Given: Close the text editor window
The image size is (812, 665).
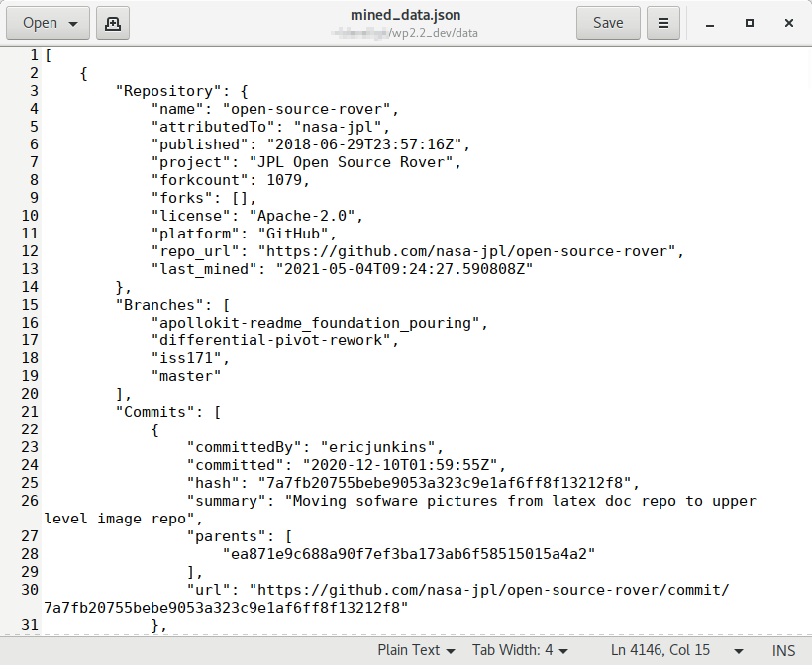Looking at the screenshot, I should pos(788,23).
